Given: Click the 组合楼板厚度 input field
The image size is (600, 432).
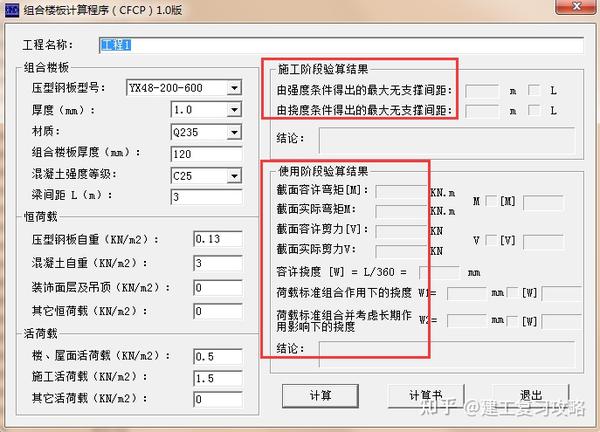Looking at the screenshot, I should tap(204, 154).
